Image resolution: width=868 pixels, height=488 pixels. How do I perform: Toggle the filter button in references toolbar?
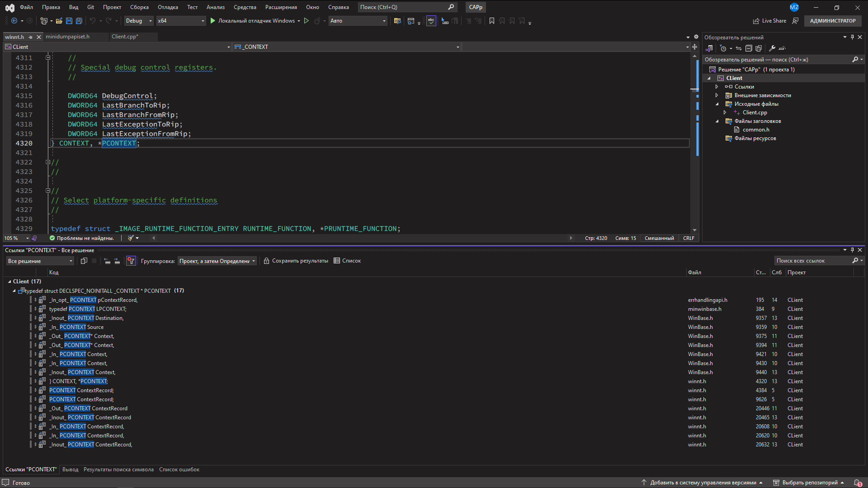(x=131, y=261)
